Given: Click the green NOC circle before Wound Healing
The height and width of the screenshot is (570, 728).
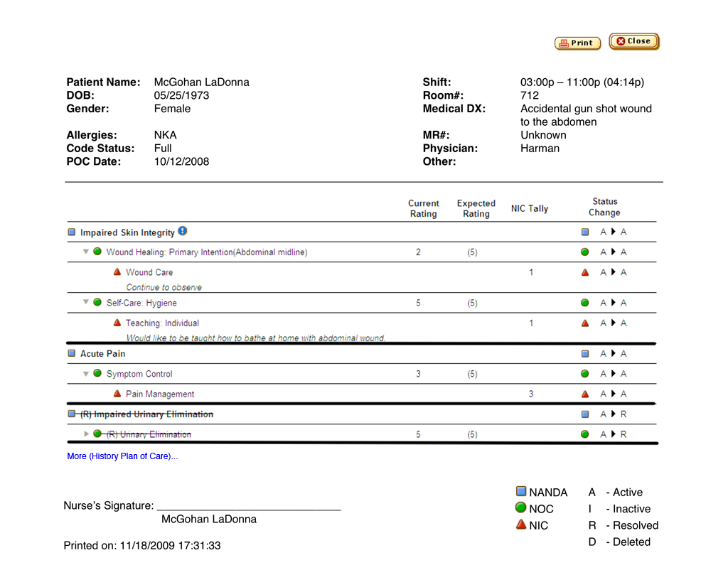Looking at the screenshot, I should (97, 252).
